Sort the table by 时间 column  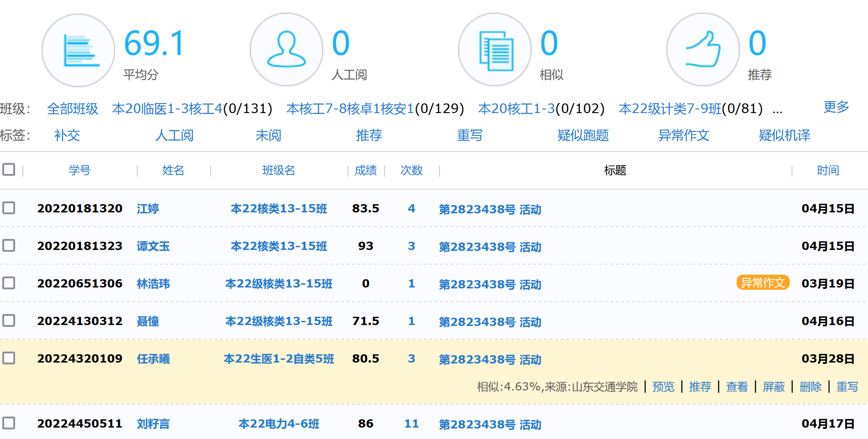(828, 170)
